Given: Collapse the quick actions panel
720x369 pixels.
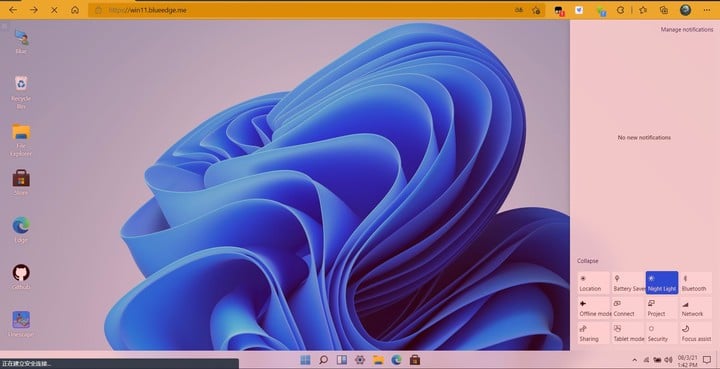Looking at the screenshot, I should tap(588, 261).
